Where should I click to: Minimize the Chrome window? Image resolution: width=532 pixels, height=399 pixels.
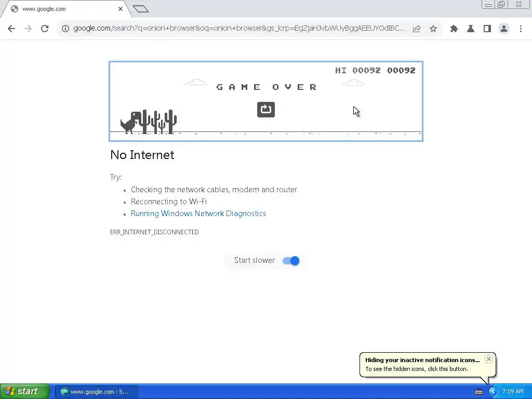[488, 5]
